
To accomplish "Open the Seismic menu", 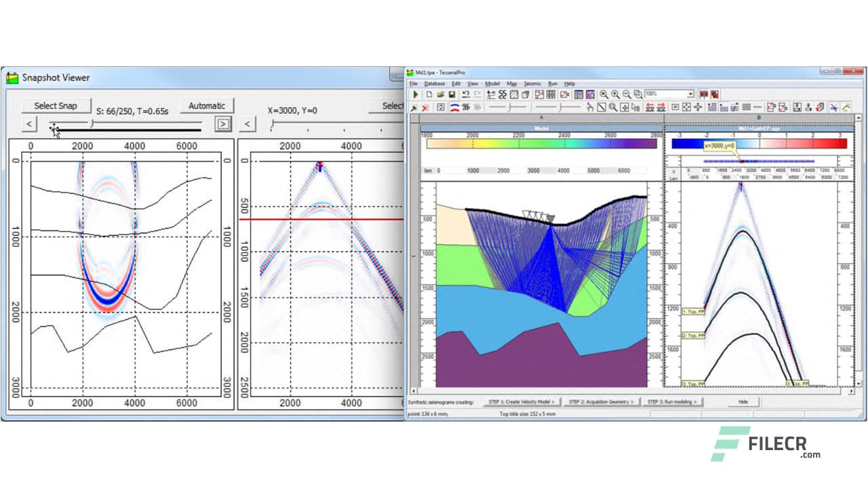I will pyautogui.click(x=533, y=83).
